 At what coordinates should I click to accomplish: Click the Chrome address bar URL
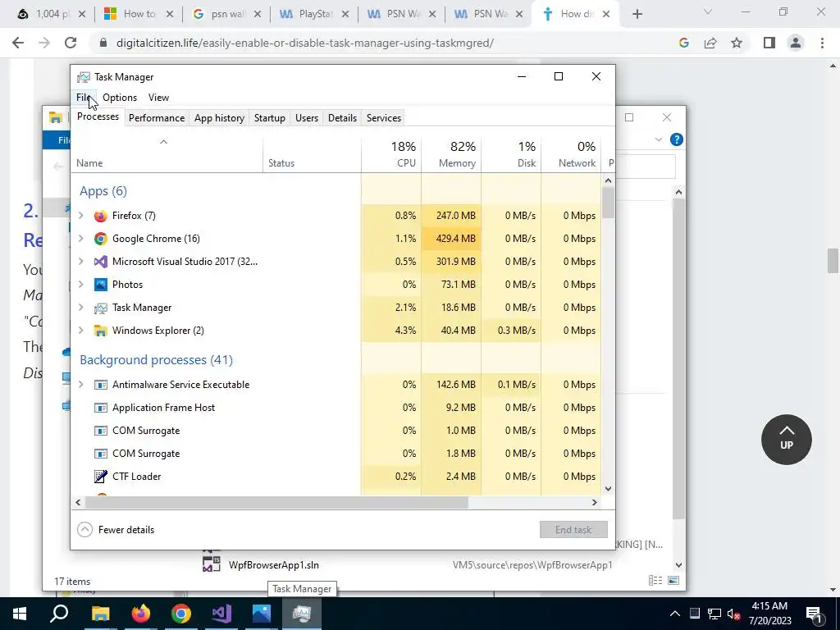pos(305,43)
